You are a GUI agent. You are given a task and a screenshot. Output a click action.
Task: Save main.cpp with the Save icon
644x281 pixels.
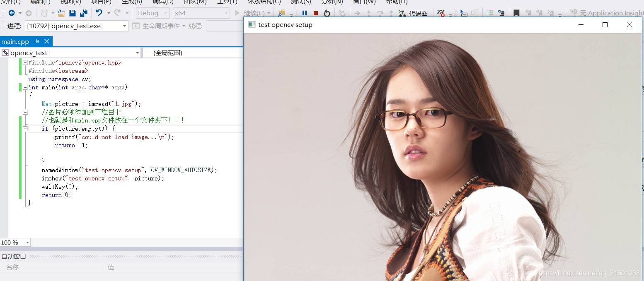73,13
